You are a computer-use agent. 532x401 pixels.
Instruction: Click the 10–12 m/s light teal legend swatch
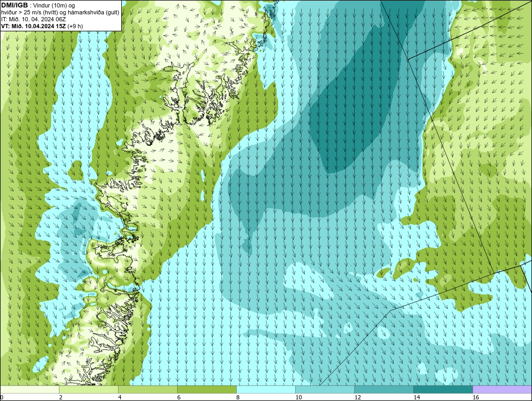325,389
